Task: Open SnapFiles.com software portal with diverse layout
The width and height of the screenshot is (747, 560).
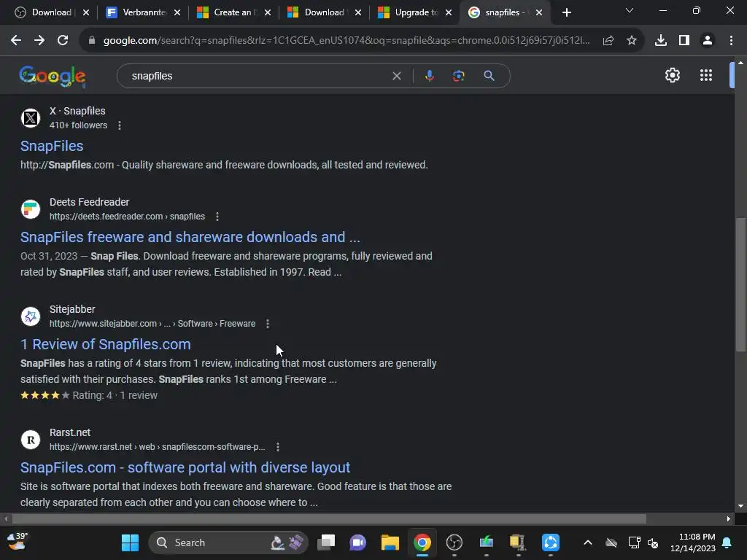Action: click(185, 467)
